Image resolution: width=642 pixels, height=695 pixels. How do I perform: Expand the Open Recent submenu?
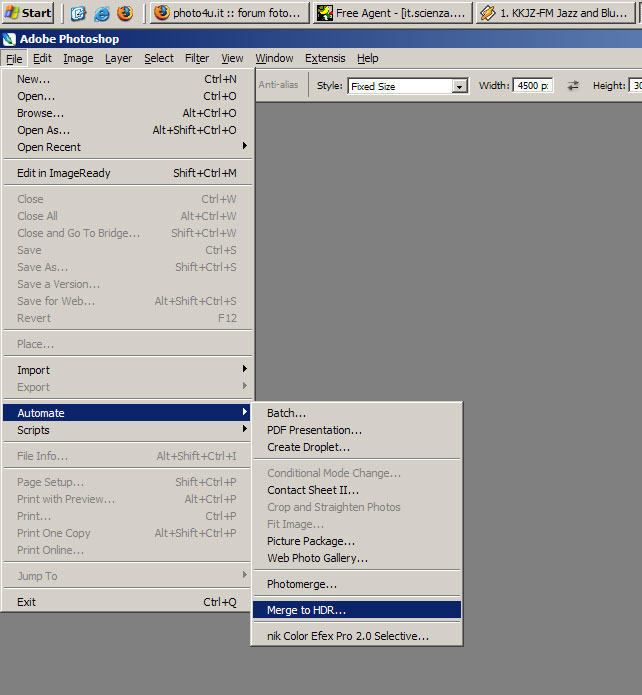[x=127, y=147]
